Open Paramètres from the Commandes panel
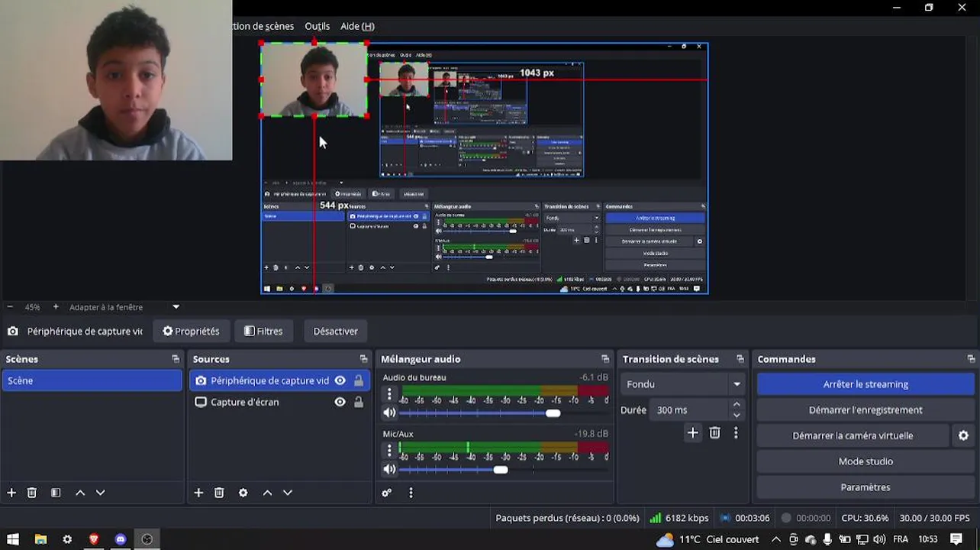Screen dimensions: 980x550 click(866, 487)
